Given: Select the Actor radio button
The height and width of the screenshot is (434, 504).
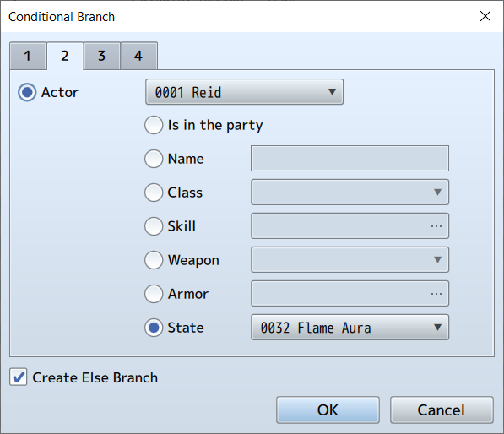Looking at the screenshot, I should (27, 93).
